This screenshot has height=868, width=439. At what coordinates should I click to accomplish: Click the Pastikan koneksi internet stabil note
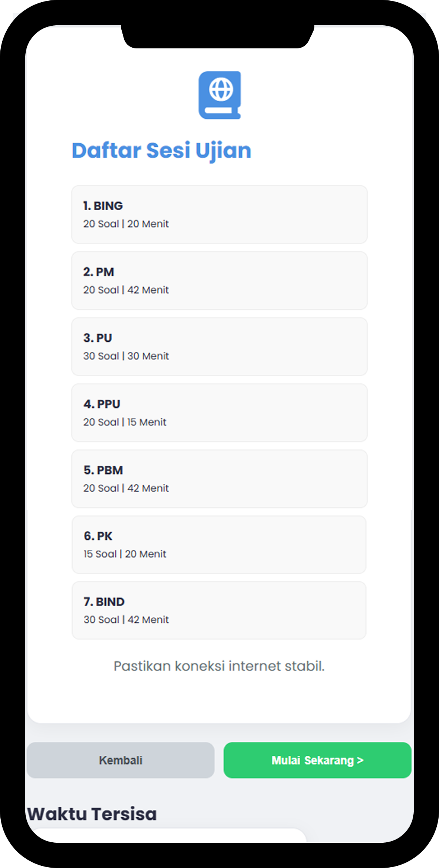click(x=219, y=666)
